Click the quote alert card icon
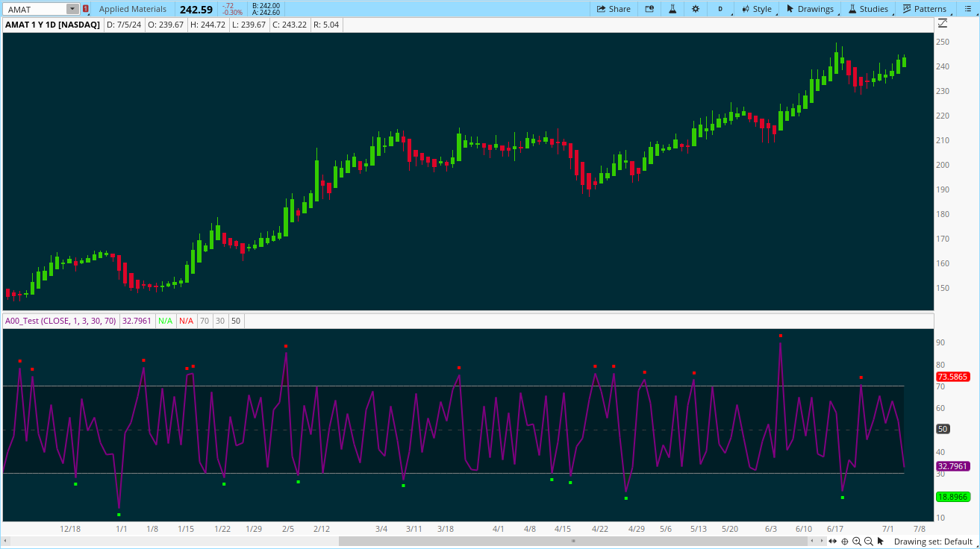 [649, 9]
